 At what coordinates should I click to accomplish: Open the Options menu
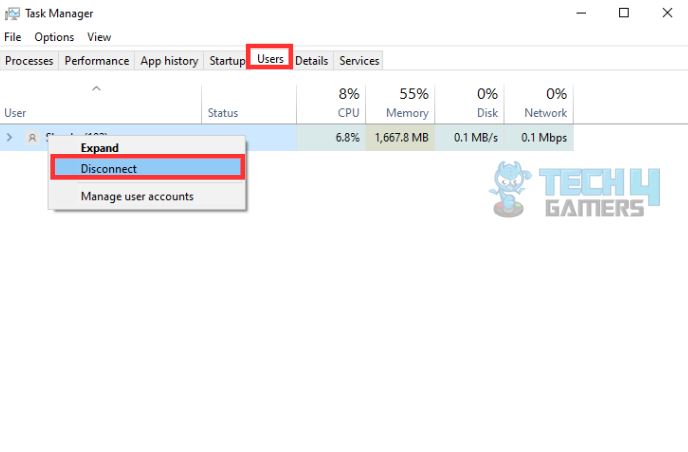[x=54, y=37]
